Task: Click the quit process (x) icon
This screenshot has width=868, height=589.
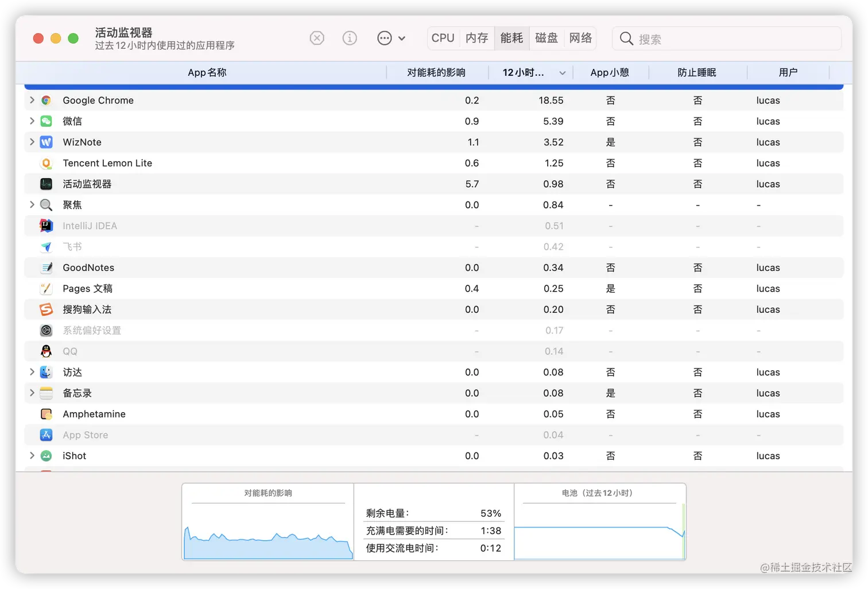Action: click(317, 38)
